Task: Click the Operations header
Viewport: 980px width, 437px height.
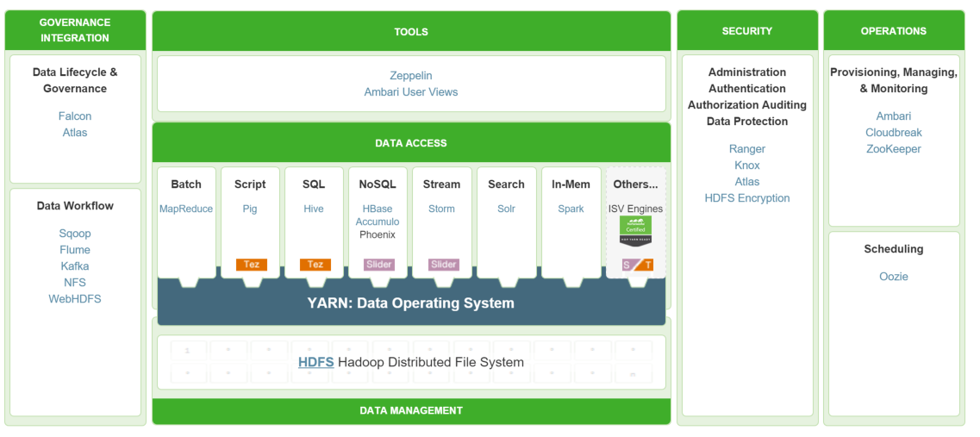Action: point(894,31)
